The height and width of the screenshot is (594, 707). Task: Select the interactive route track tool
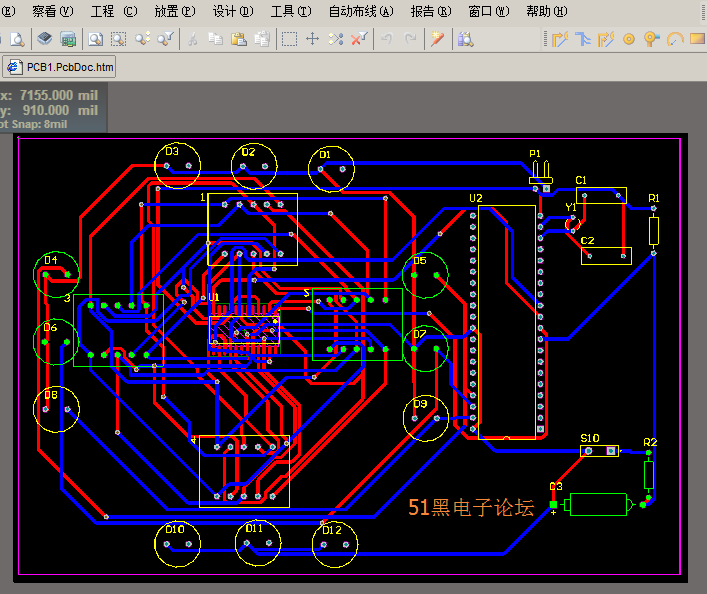point(560,39)
